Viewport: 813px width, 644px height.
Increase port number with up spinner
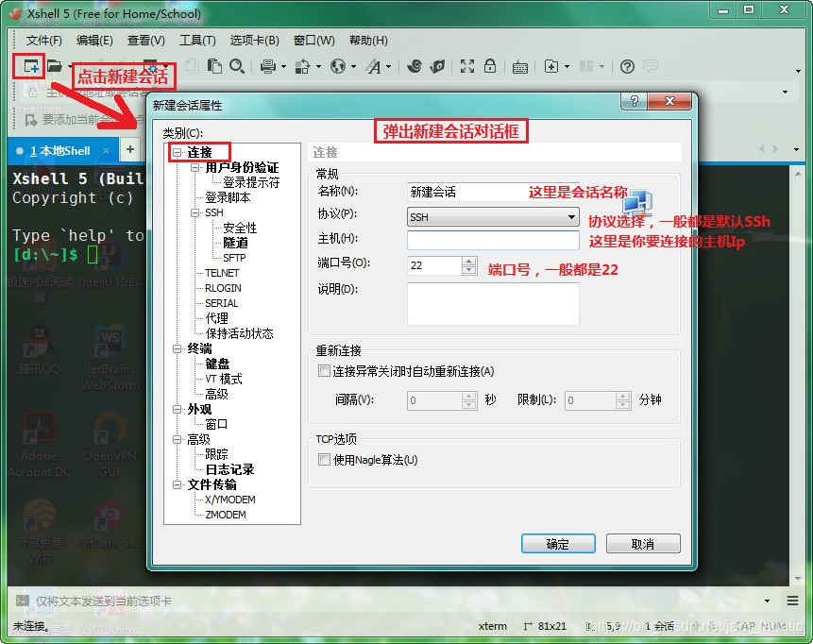coord(468,261)
